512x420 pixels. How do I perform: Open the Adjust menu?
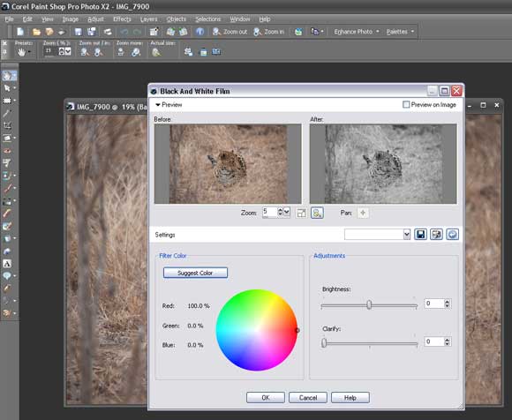click(95, 19)
